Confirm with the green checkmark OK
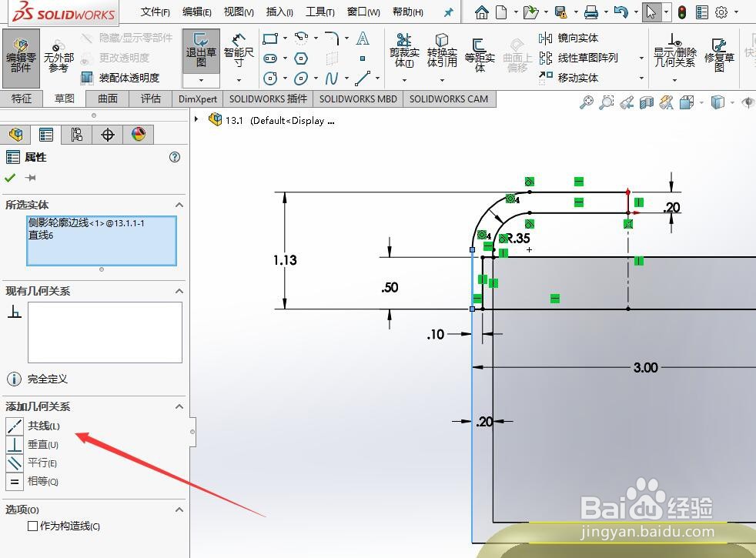756x558 pixels. pos(10,178)
